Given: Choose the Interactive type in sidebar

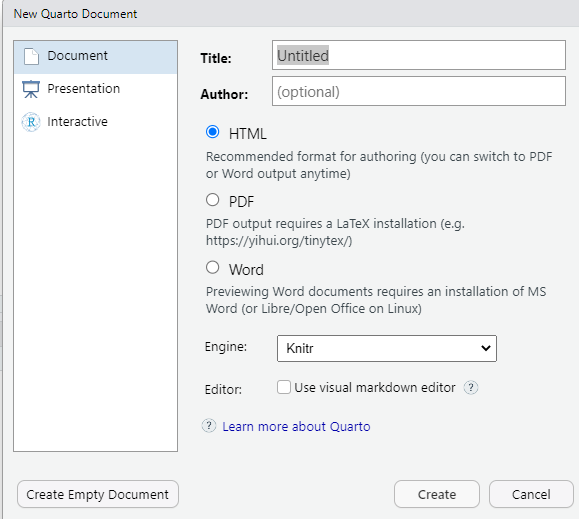Looking at the screenshot, I should (x=95, y=122).
